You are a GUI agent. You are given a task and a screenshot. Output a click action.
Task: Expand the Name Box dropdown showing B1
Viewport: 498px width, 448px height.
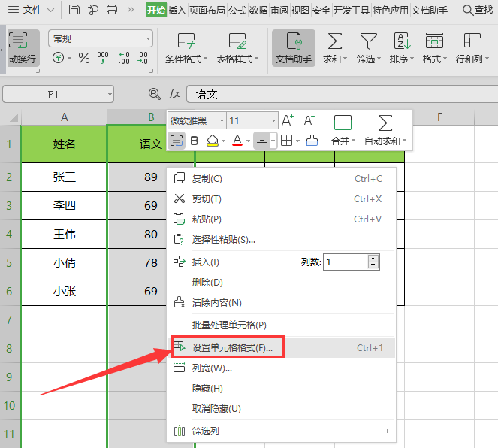pos(110,94)
